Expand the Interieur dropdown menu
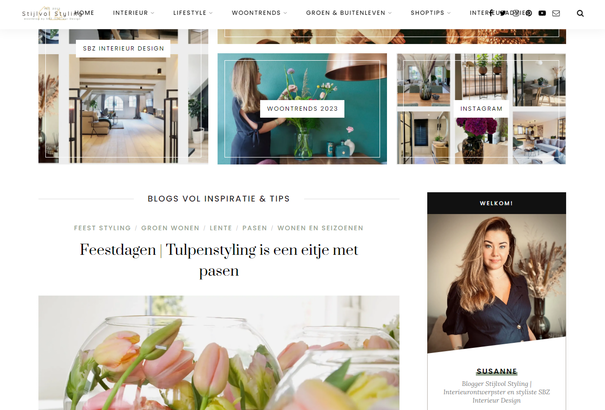This screenshot has width=605, height=410. (133, 13)
